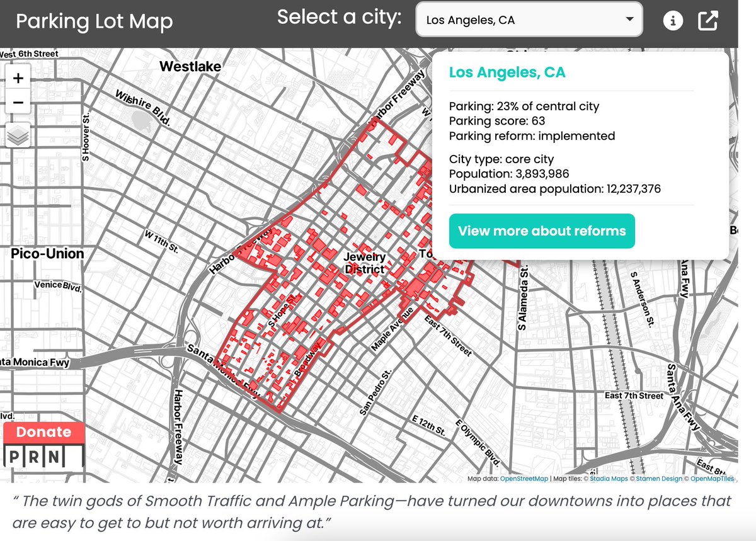Click the zoom out minus icon

18,101
